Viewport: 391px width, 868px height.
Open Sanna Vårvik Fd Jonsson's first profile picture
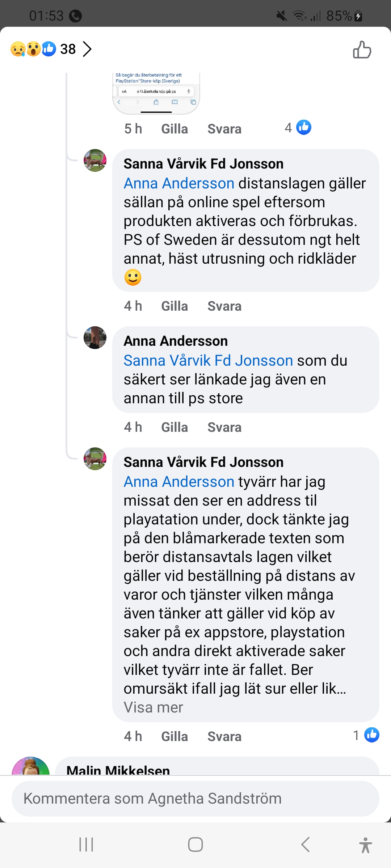tap(95, 160)
